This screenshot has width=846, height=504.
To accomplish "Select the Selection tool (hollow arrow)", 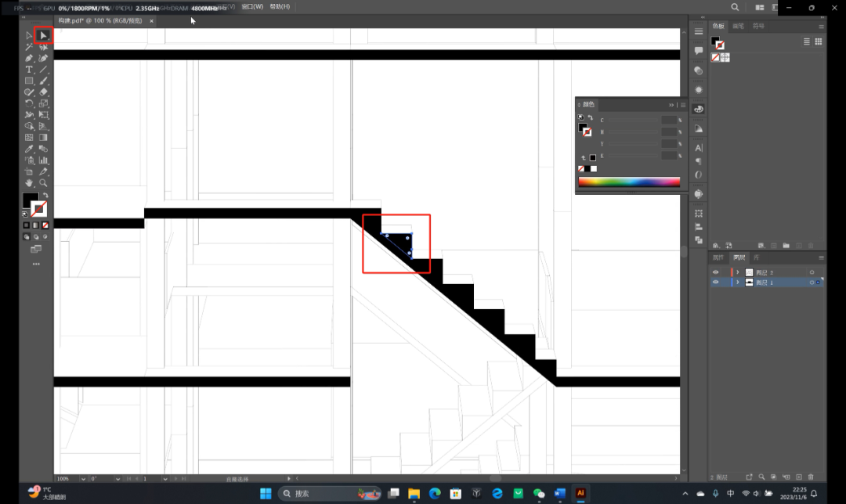I will tap(29, 35).
